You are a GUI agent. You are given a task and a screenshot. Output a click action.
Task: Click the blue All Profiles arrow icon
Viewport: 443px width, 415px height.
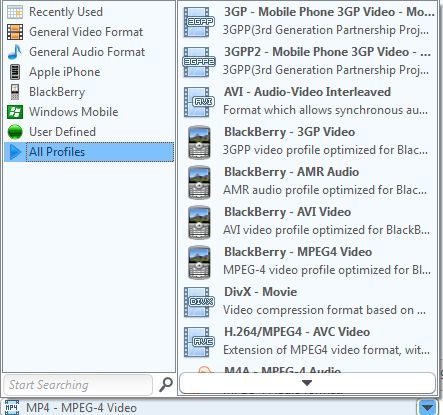16,152
